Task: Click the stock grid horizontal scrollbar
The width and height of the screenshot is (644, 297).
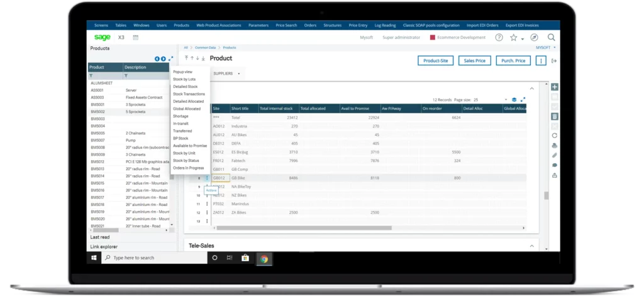Action: coord(304,228)
